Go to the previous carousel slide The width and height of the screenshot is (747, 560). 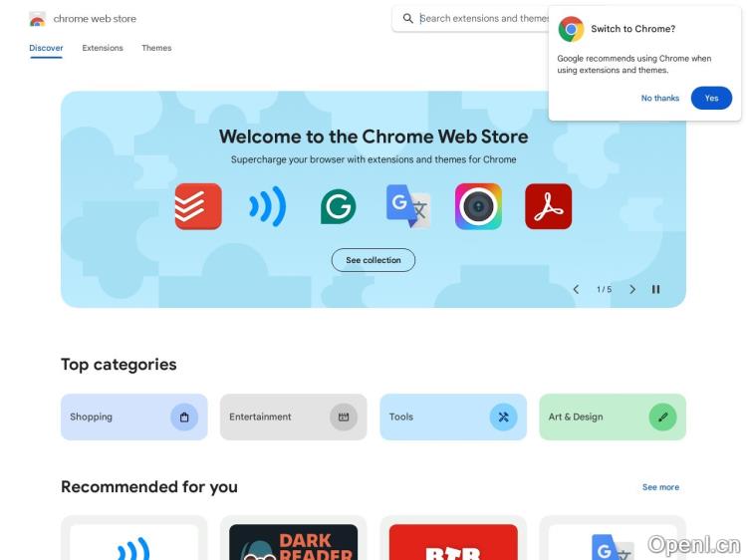(576, 289)
